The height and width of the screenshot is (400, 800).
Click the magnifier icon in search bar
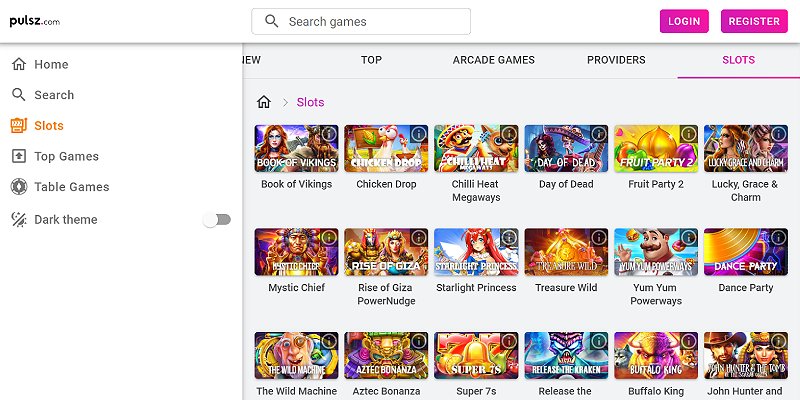[x=271, y=22]
